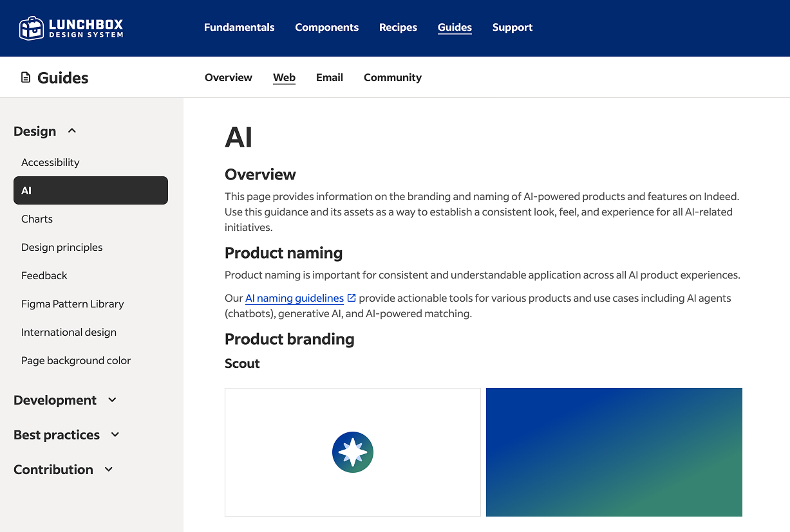
Task: Go to Charts in the sidebar
Action: click(x=91, y=219)
